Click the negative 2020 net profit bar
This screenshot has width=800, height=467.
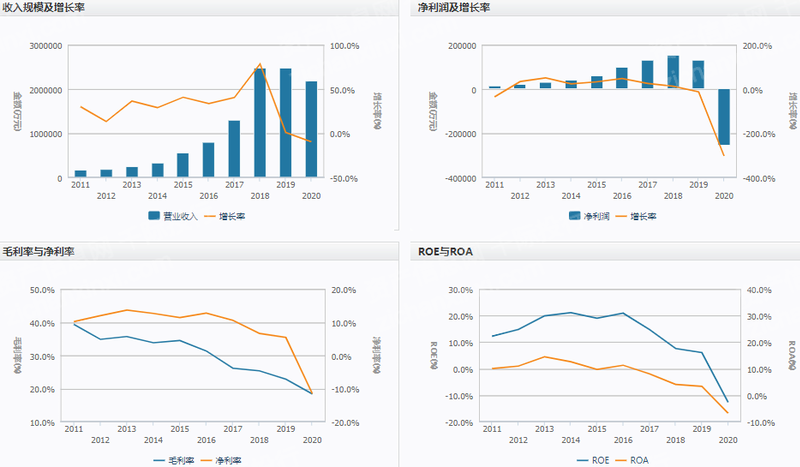coord(724,117)
